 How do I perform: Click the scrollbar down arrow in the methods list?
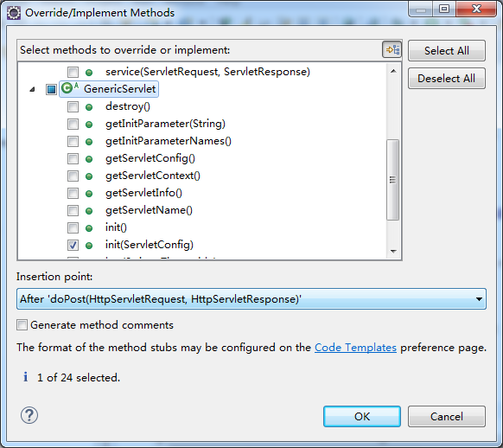point(393,252)
